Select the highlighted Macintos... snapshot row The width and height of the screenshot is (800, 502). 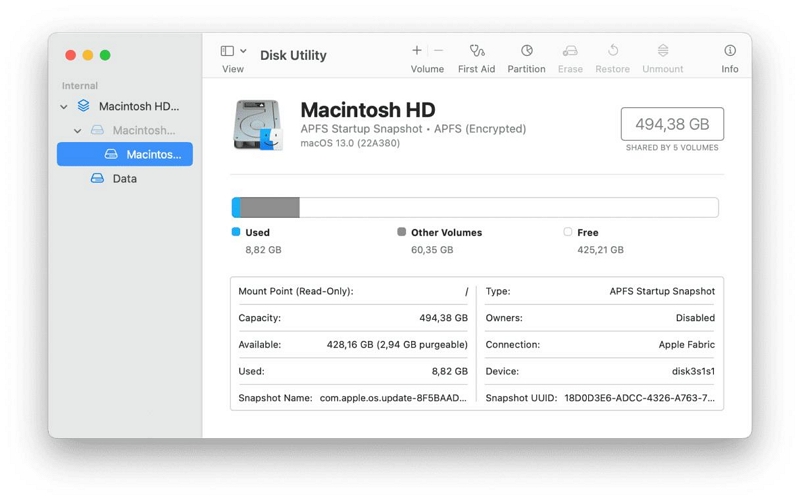pos(124,154)
